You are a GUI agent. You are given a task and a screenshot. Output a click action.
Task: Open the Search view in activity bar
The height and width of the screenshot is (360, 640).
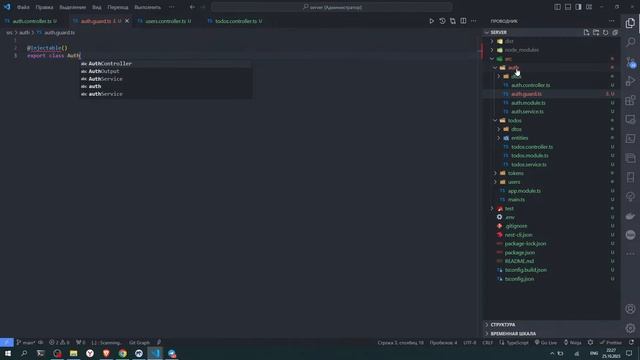pyautogui.click(x=630, y=42)
